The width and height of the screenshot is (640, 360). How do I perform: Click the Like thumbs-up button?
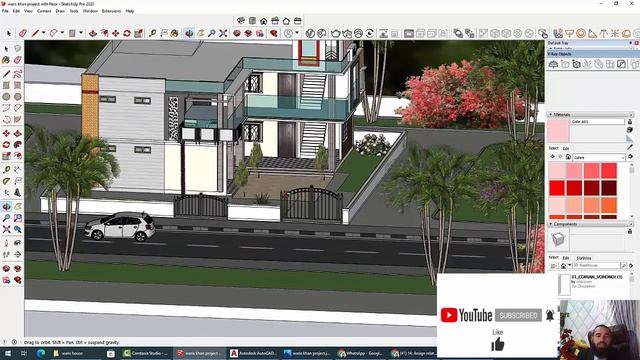pos(498,344)
